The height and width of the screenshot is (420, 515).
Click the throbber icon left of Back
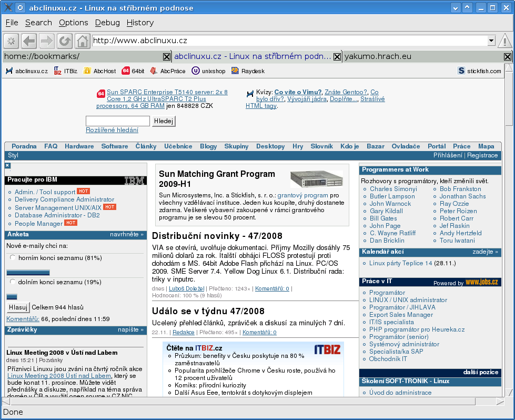coord(11,41)
